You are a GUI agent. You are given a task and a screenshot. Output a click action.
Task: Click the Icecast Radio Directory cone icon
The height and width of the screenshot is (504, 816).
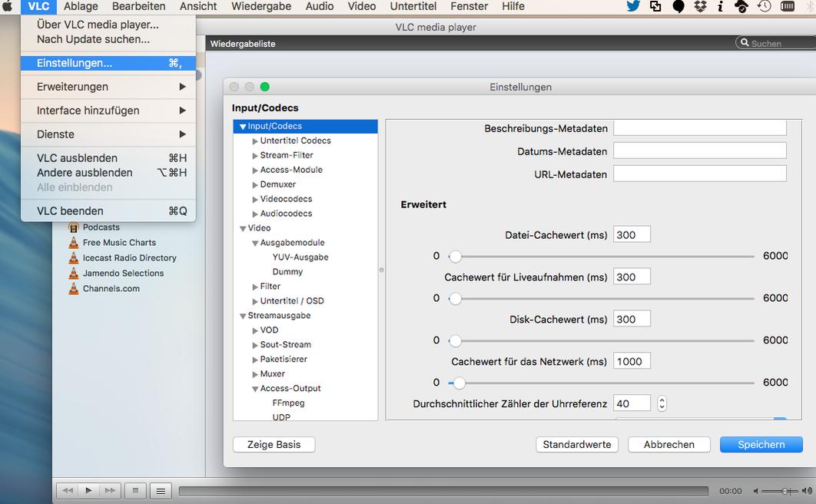tap(73, 257)
